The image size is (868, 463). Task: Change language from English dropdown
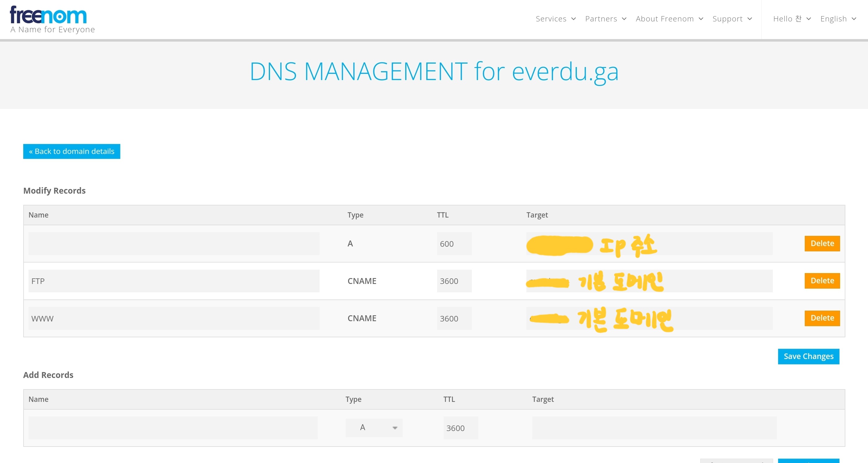838,19
